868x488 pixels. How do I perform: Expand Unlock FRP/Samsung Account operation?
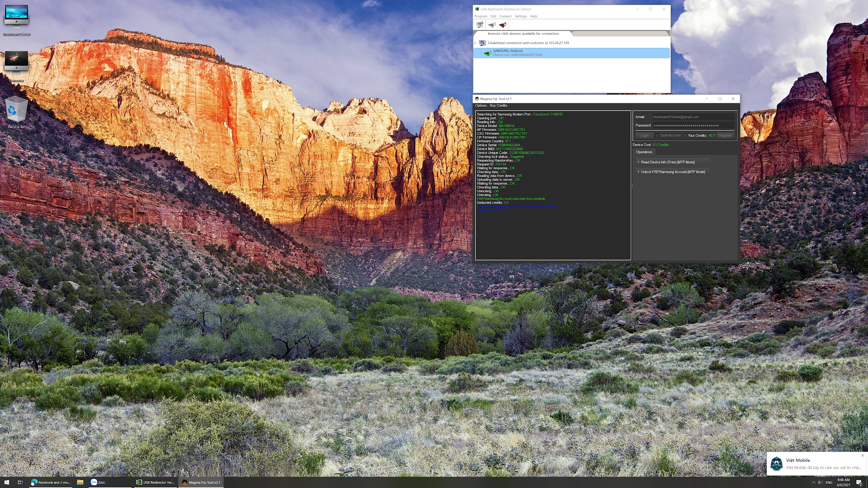pos(672,172)
